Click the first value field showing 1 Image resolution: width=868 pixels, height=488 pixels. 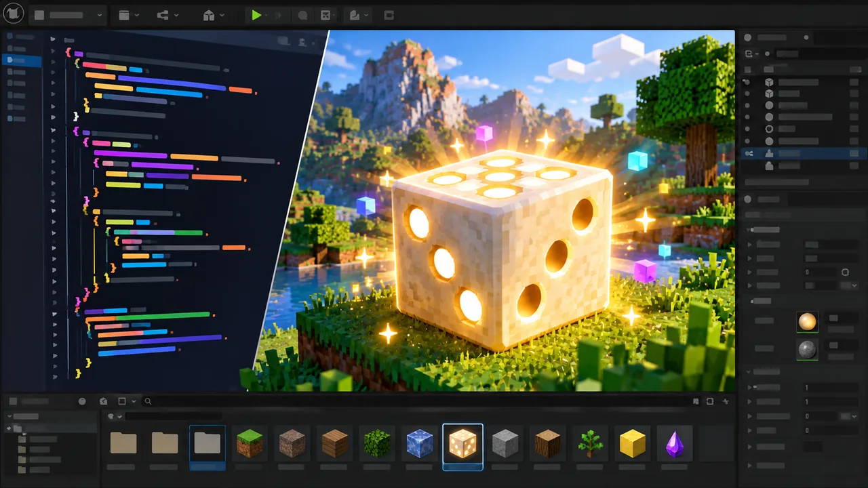(x=831, y=388)
